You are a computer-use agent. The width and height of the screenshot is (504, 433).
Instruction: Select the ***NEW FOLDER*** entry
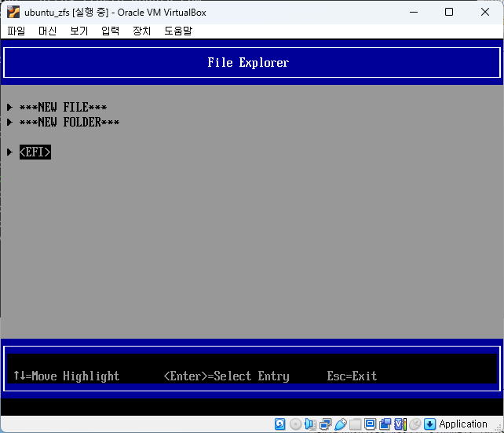click(x=69, y=123)
